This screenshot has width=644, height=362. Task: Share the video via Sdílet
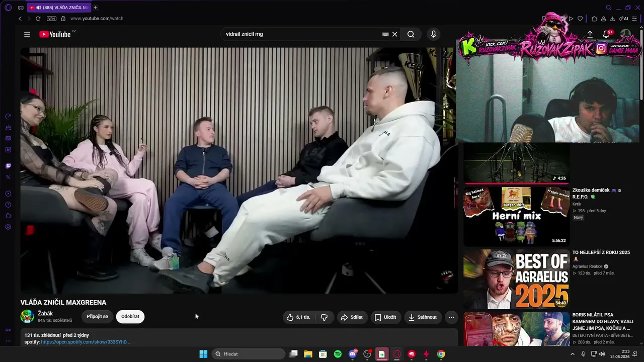coord(352,317)
